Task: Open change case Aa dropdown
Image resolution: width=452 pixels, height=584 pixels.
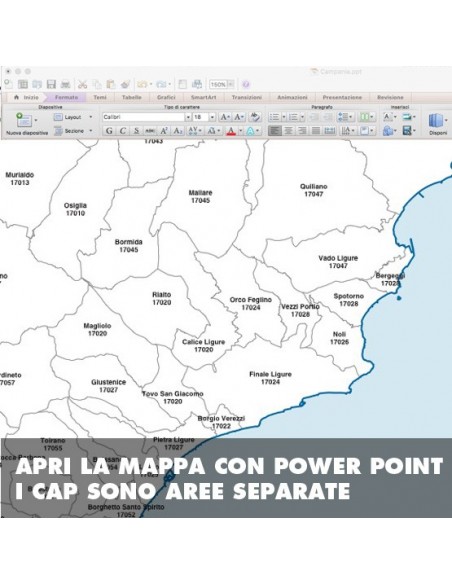Action: pos(213,131)
